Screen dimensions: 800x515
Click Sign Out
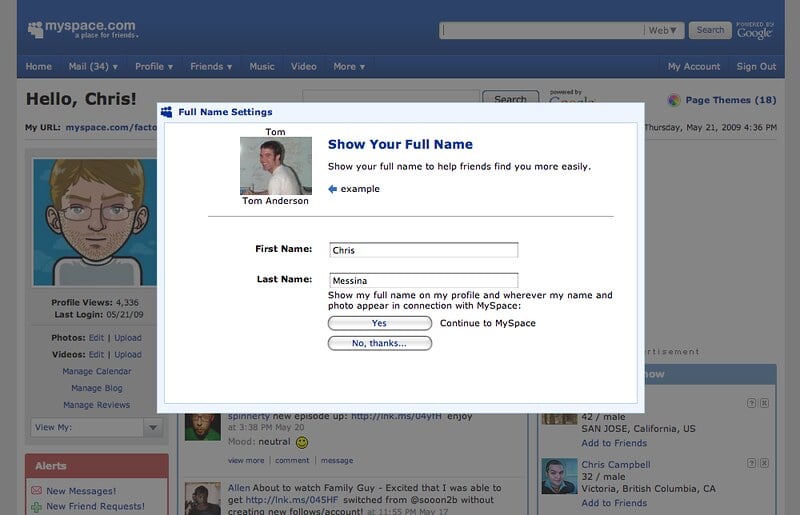tap(756, 66)
